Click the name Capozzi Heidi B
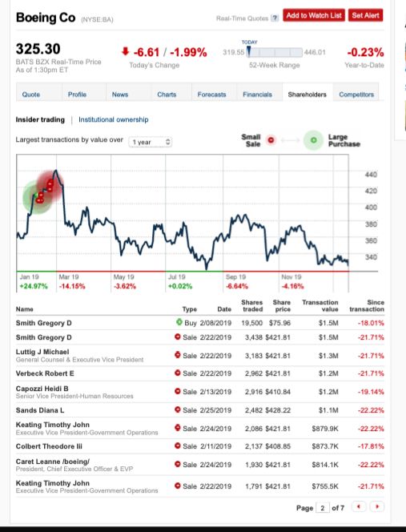The image size is (406, 532). pos(42,388)
